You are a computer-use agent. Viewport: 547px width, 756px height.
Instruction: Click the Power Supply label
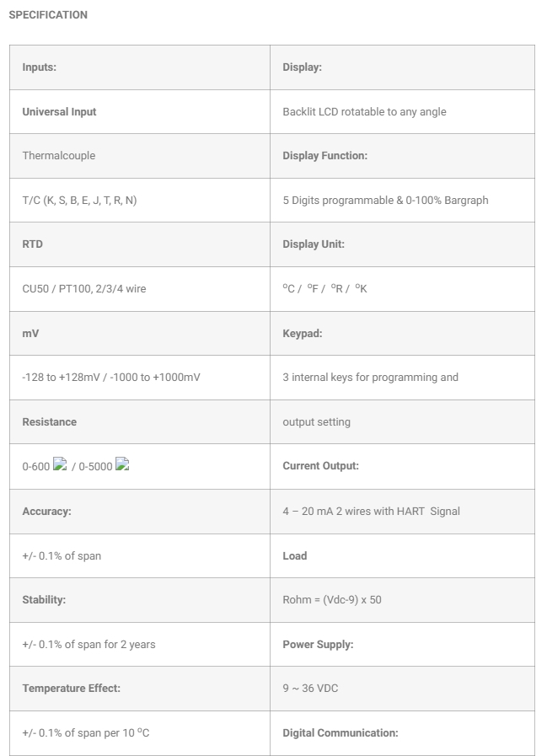318,645
